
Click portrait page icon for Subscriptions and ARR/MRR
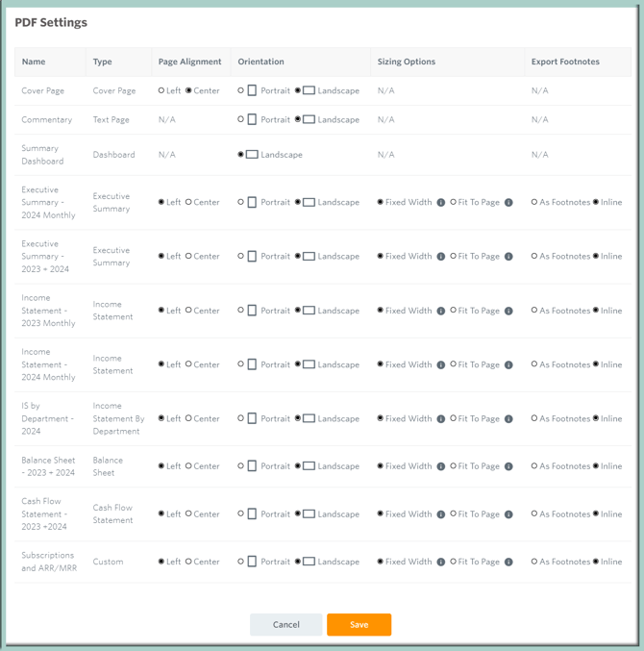point(252,562)
